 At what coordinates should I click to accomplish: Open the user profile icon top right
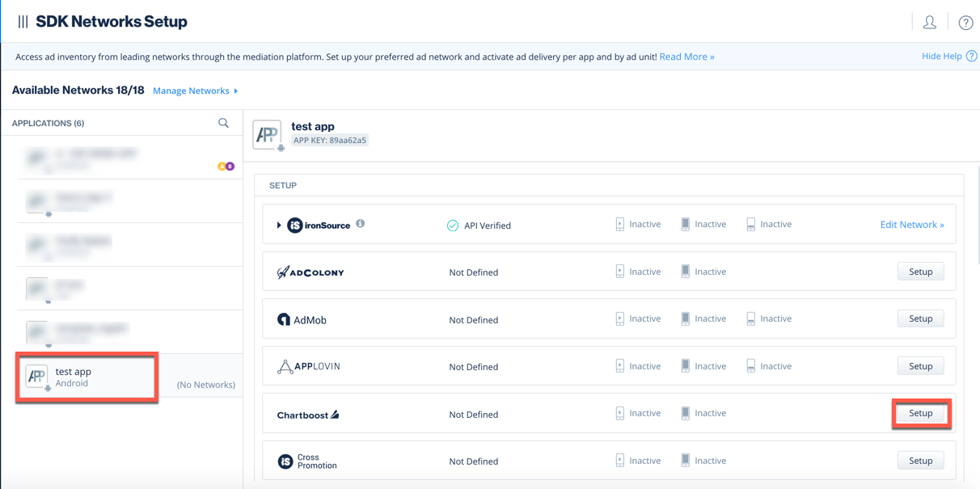[x=929, y=22]
